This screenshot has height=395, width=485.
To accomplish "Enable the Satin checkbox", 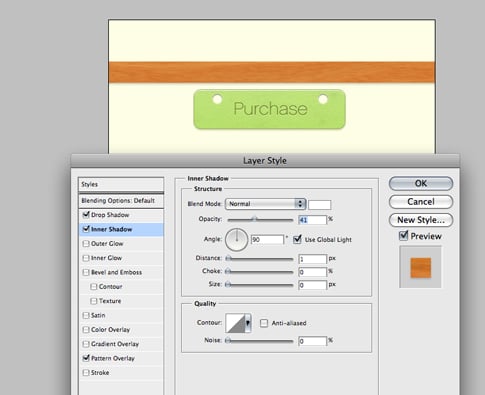I will 86,315.
